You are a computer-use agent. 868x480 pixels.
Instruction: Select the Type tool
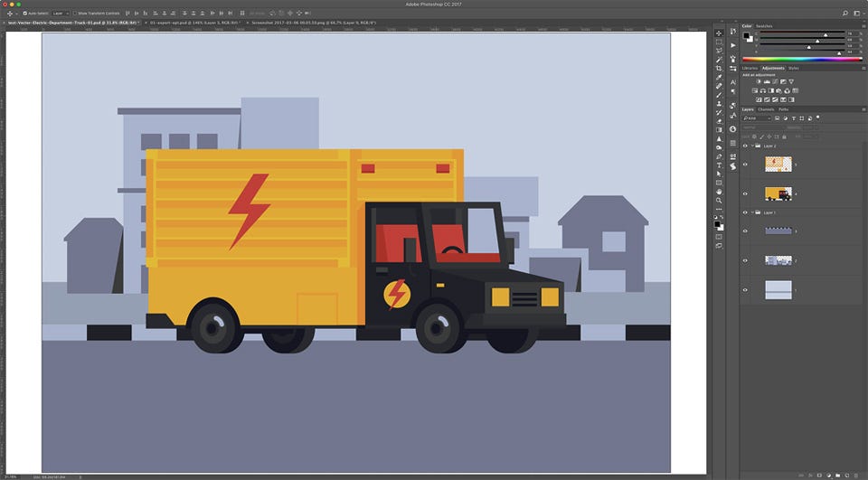tap(719, 165)
